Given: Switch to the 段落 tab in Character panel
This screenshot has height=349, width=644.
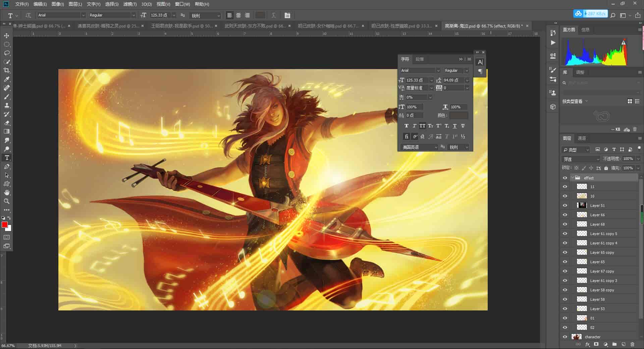Looking at the screenshot, I should (419, 59).
